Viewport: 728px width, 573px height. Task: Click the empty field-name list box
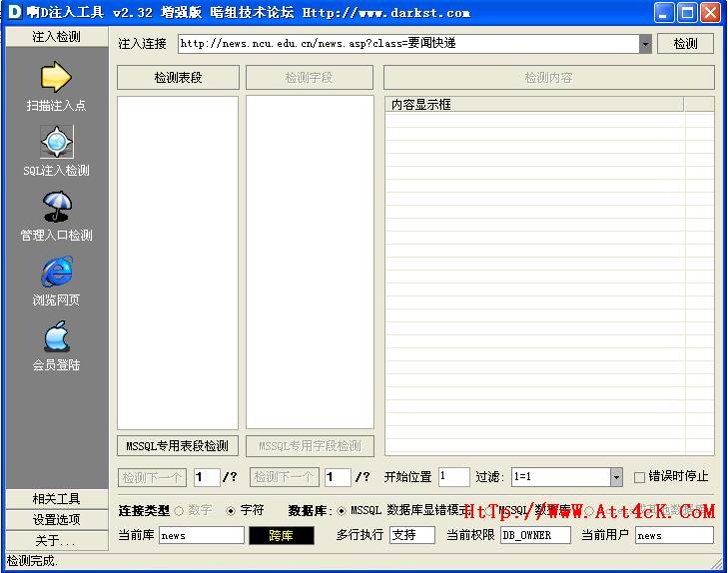pyautogui.click(x=310, y=263)
